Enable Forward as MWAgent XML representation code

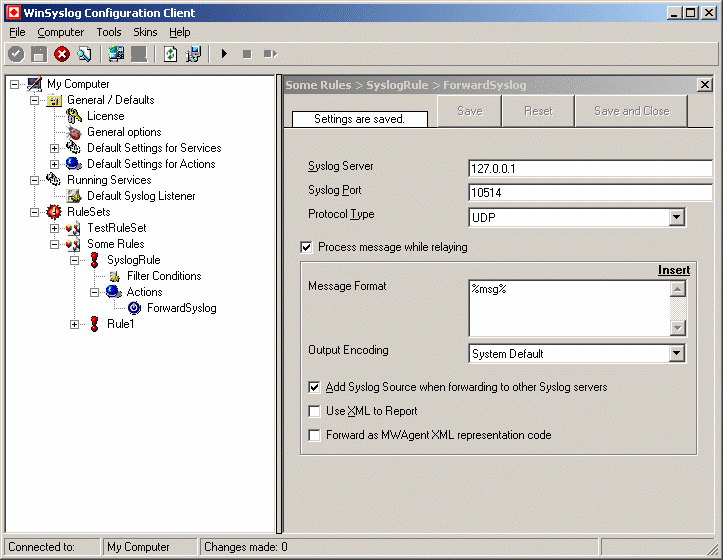[314, 435]
